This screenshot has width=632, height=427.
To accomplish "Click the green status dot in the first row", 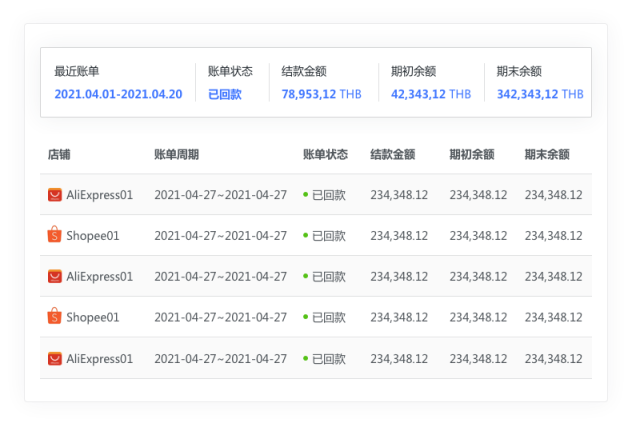I will tap(305, 195).
